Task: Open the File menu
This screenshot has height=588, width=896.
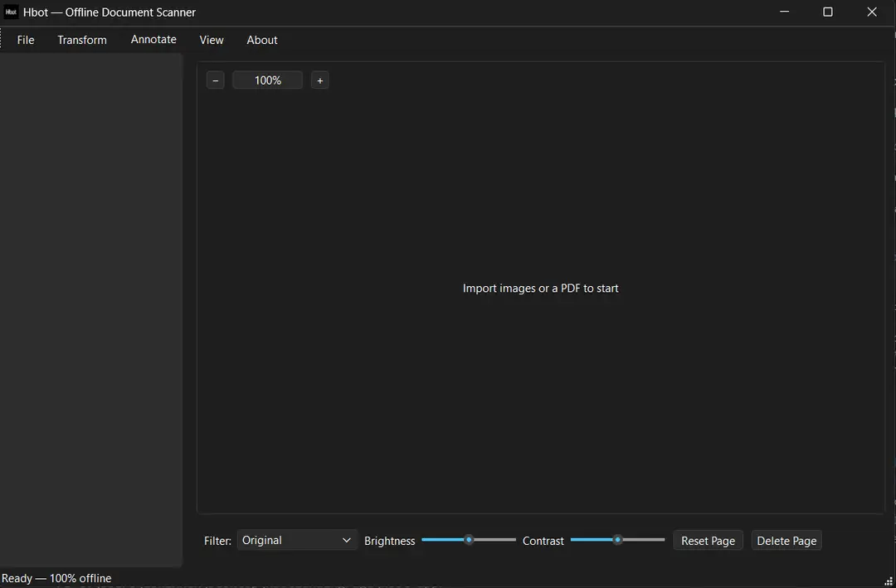Action: (x=26, y=40)
